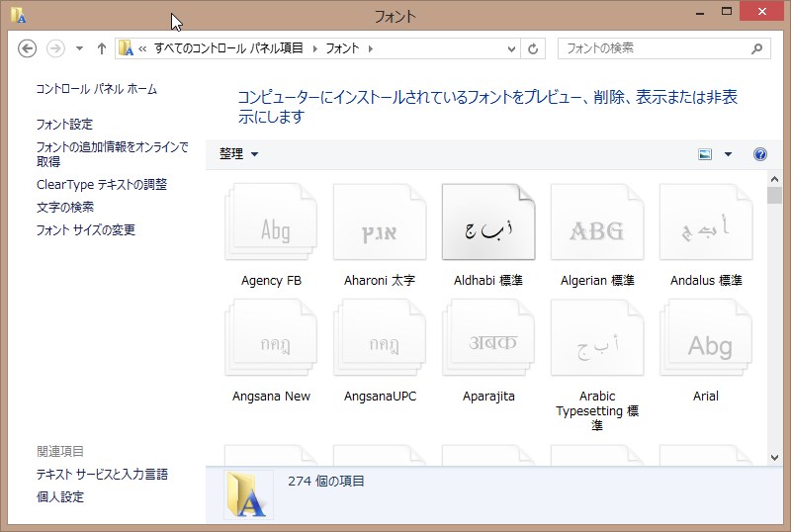The width and height of the screenshot is (791, 532).
Task: Open the フォント設定 link
Action: [x=64, y=125]
